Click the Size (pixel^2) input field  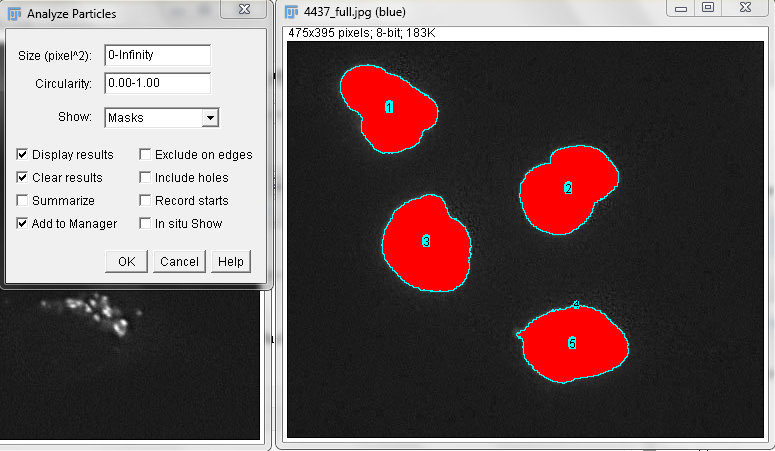coord(158,55)
